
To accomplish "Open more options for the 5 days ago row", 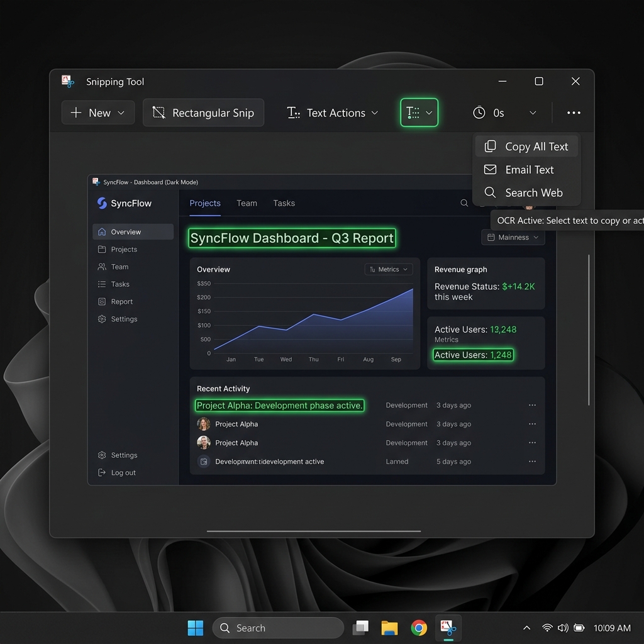I will (532, 461).
